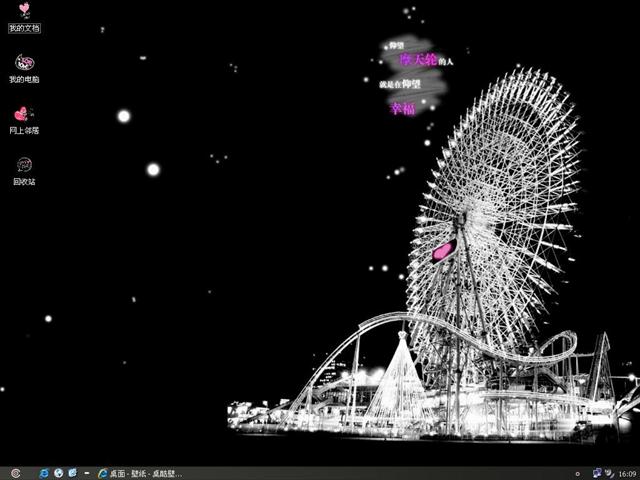The image size is (640, 480).
Task: Open the 回收站 recycle bin icon
Action: pos(24,165)
